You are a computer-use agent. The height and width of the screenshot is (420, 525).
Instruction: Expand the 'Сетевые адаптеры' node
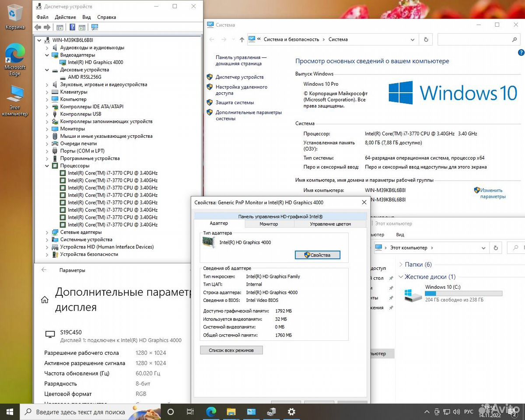click(47, 232)
